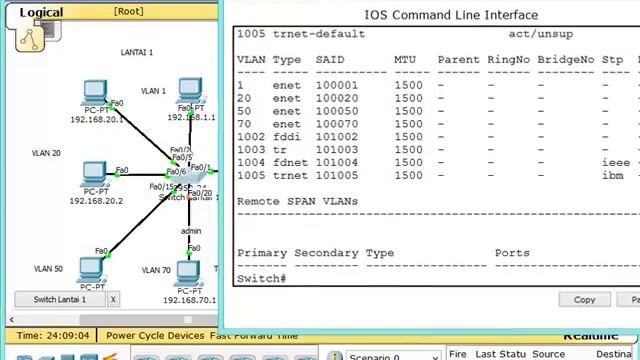The width and height of the screenshot is (640, 360).
Task: Click the Remote SPAN VLANs text
Action: click(x=297, y=202)
